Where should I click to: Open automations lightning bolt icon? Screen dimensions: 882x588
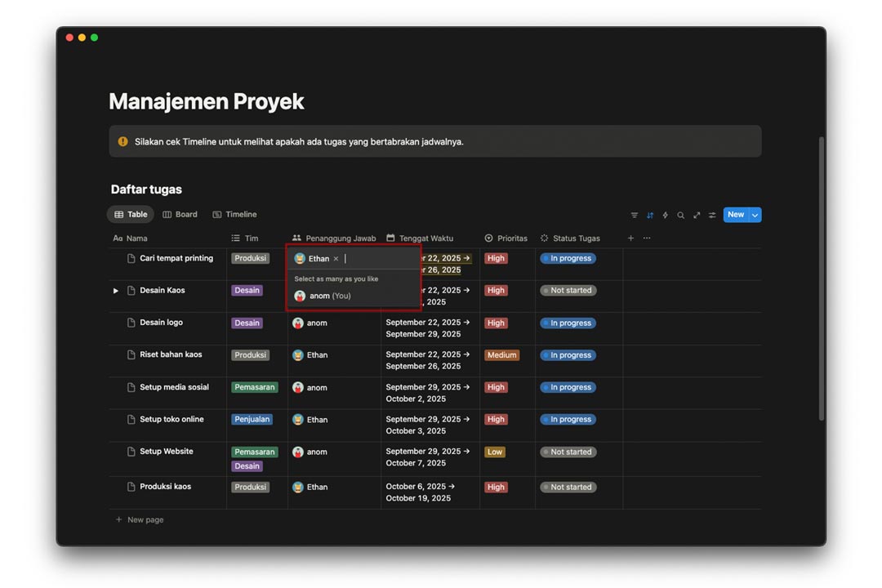tap(665, 216)
